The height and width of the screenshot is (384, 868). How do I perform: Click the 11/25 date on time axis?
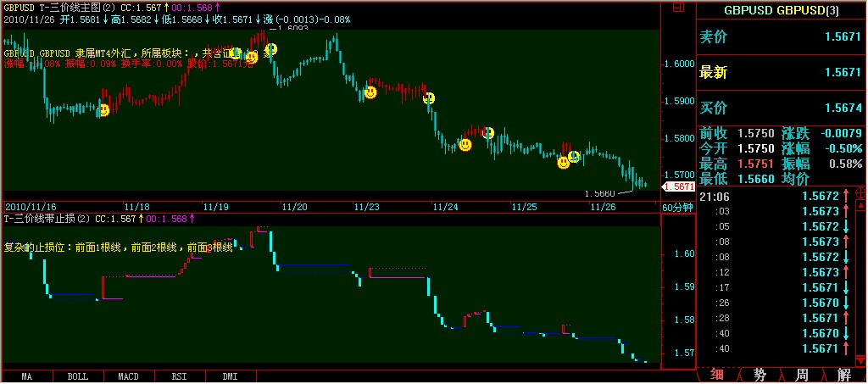[x=524, y=207]
